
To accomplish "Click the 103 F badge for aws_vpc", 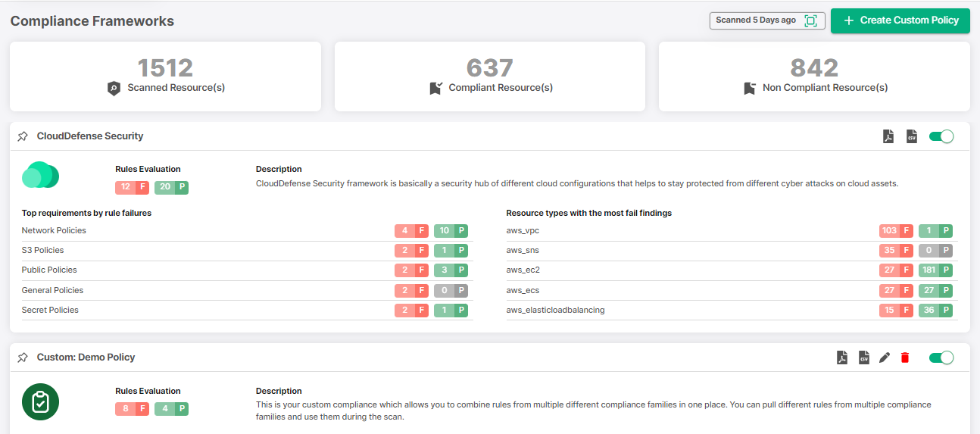I will [896, 231].
